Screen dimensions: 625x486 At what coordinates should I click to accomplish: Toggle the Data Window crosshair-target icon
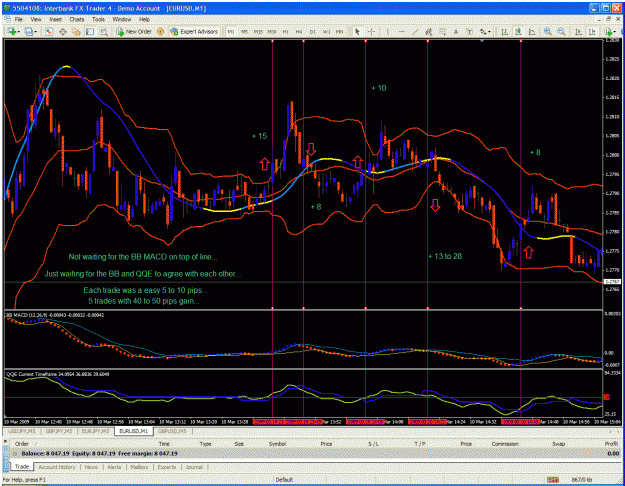(63, 31)
